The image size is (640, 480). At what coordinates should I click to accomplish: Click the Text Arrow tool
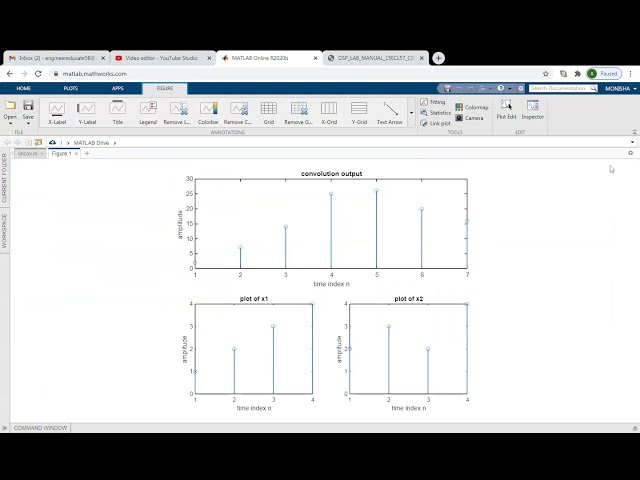click(x=390, y=111)
